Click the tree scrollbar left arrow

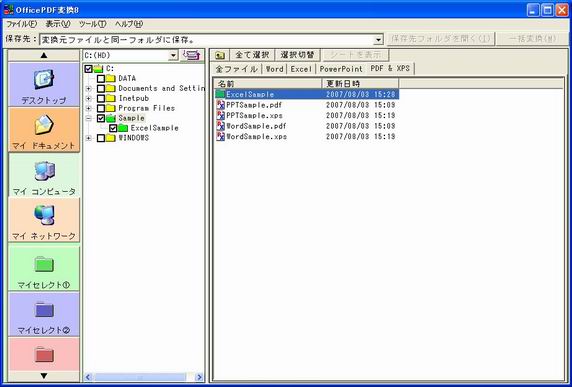click(88, 377)
